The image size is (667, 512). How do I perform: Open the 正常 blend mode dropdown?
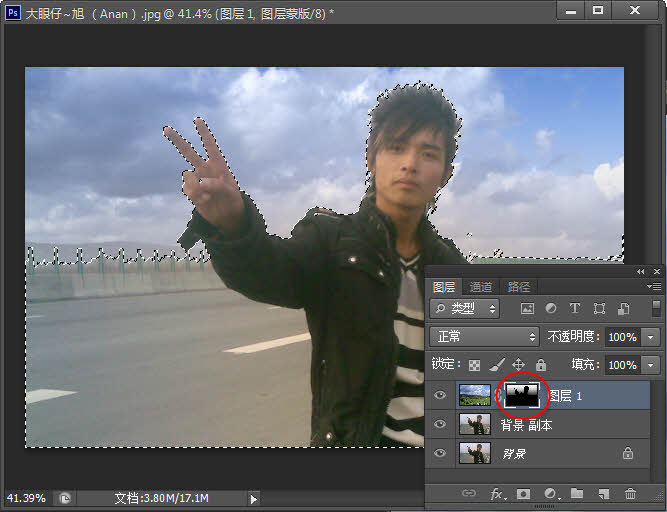pos(484,337)
